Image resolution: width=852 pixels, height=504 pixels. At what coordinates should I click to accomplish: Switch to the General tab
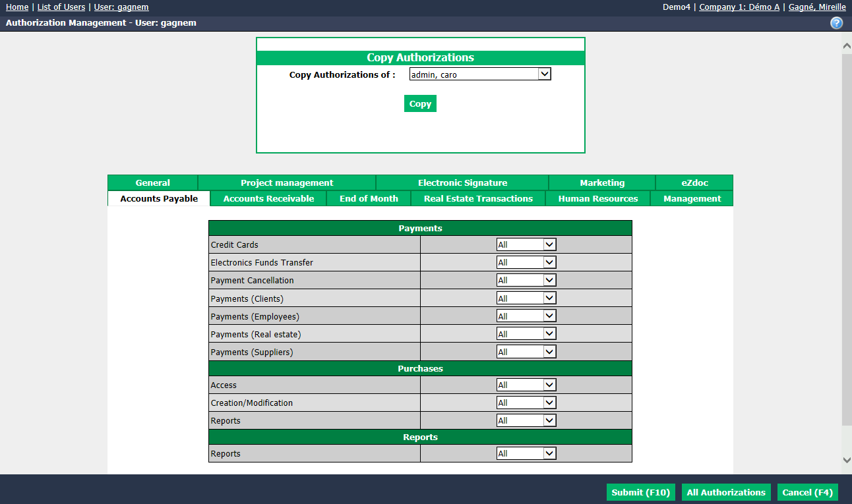pyautogui.click(x=153, y=182)
